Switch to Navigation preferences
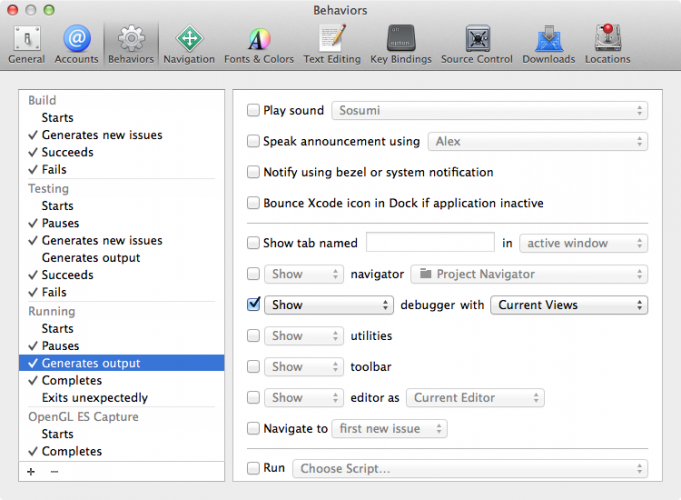 (189, 45)
